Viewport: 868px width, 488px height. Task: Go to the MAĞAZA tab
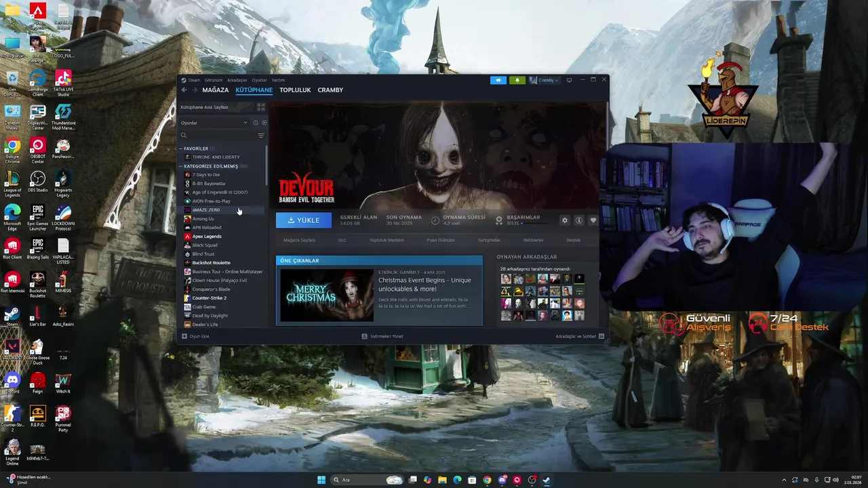click(216, 90)
